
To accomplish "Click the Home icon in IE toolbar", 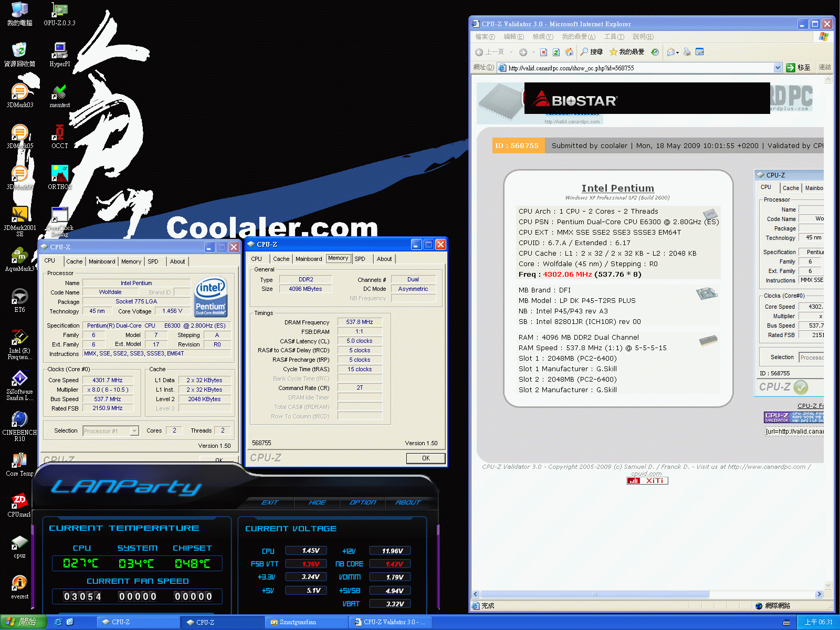I will tap(569, 52).
